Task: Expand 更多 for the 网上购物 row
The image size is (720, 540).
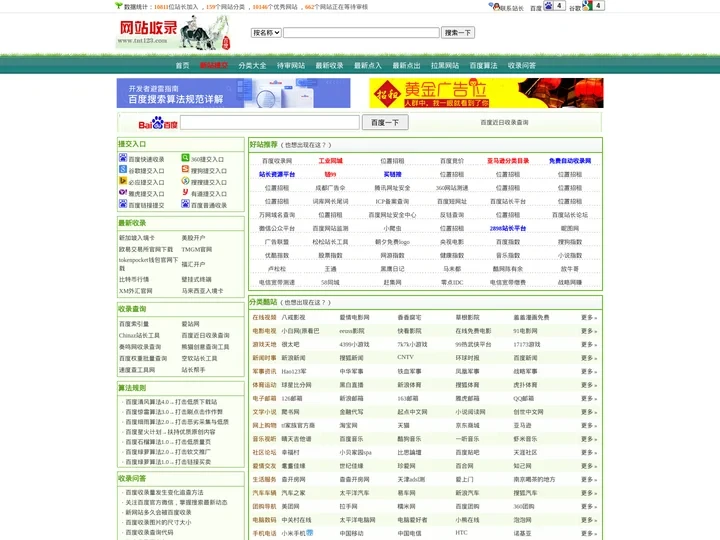Action: tap(589, 425)
